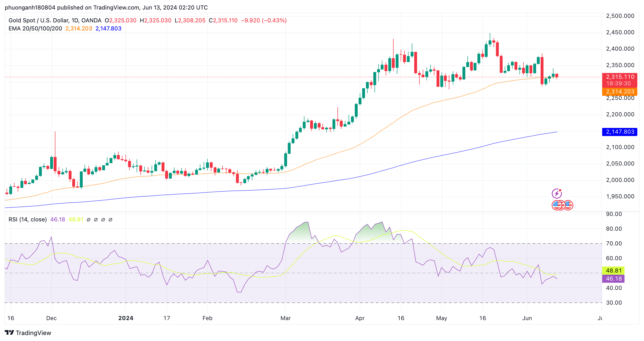
Task: Click the 2,350.000 price axis label
Action: (620, 65)
